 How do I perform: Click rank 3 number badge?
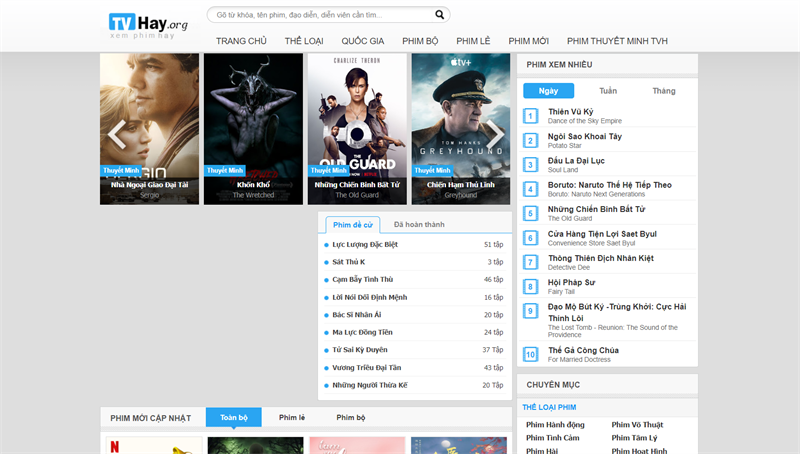[x=530, y=165]
